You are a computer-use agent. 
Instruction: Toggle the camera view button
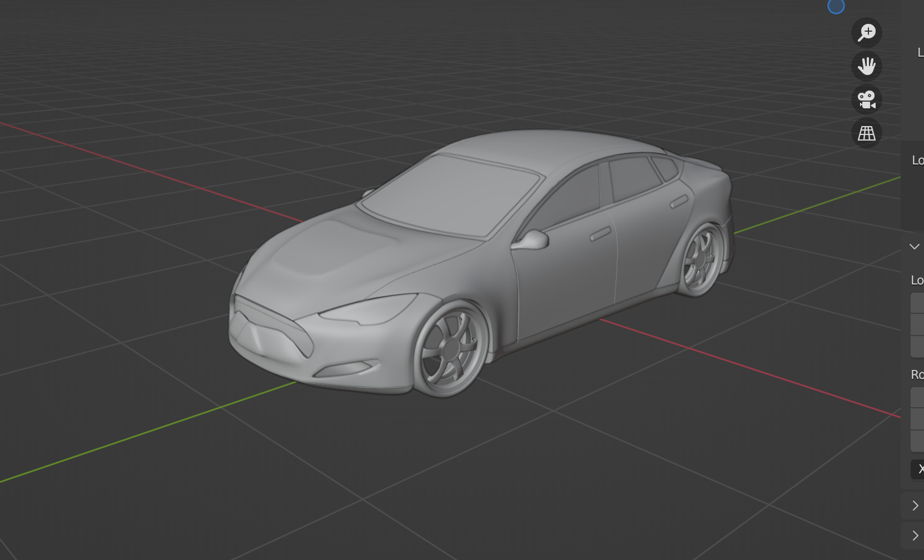[x=866, y=99]
